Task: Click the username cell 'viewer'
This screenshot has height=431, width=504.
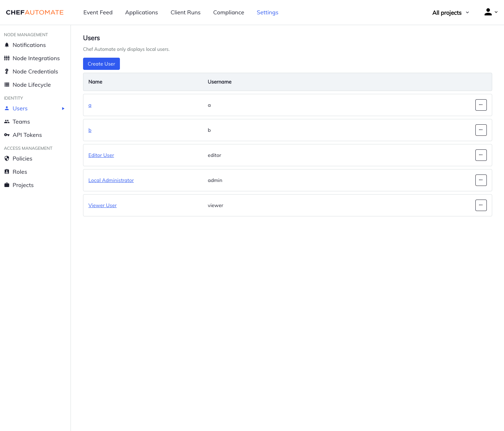Action: (x=215, y=205)
